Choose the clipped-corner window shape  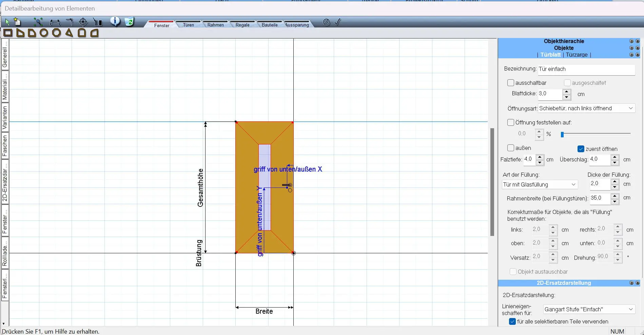32,33
